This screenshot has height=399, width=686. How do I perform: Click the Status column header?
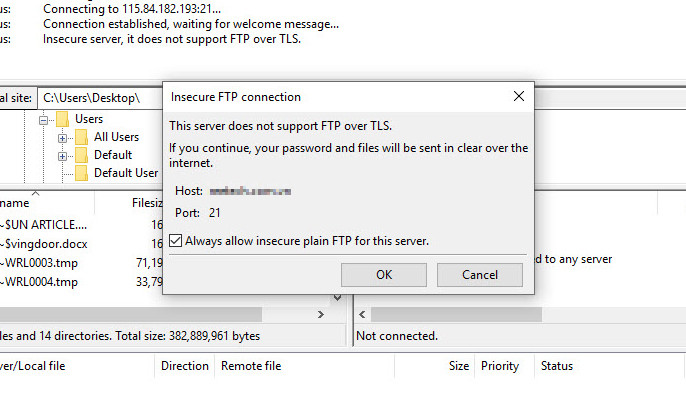556,366
